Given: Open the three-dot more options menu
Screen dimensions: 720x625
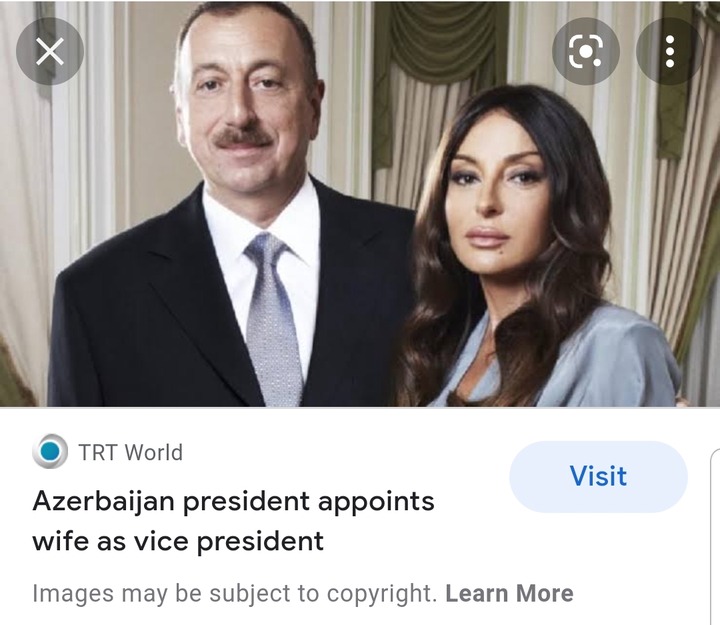Looking at the screenshot, I should 669,51.
